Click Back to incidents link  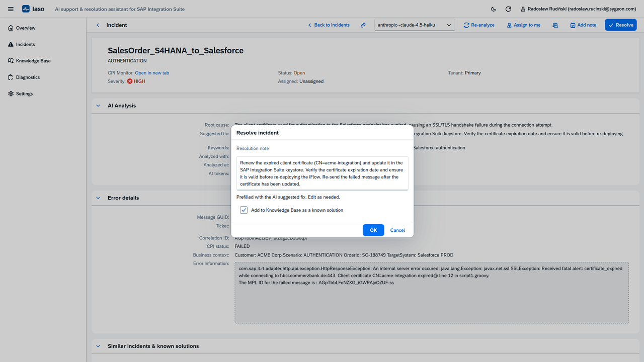329,25
